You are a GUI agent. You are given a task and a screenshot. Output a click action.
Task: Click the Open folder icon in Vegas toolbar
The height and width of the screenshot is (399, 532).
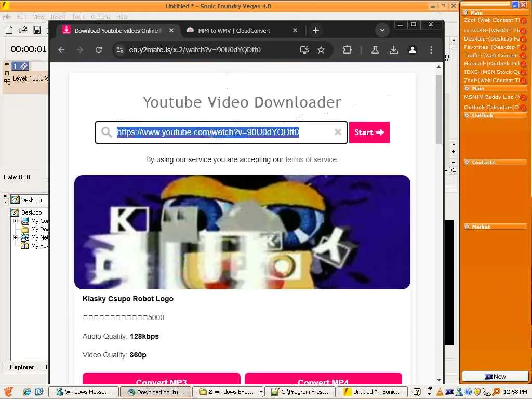coord(23,30)
